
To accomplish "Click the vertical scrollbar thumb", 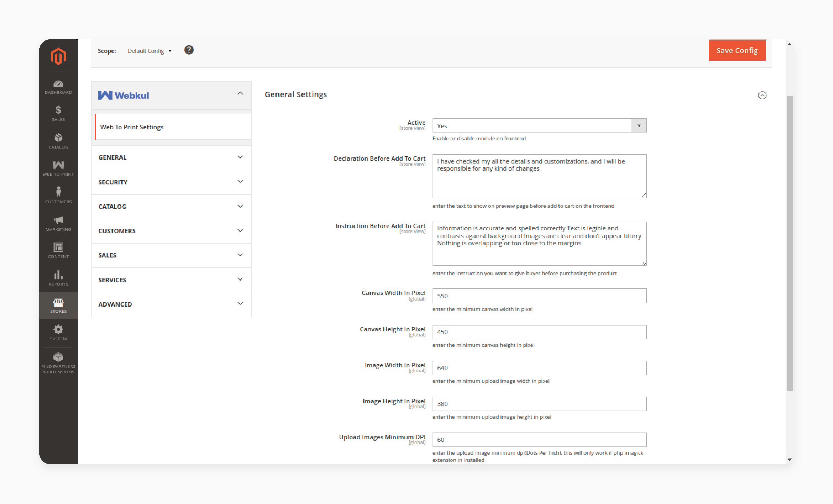I will (x=789, y=243).
